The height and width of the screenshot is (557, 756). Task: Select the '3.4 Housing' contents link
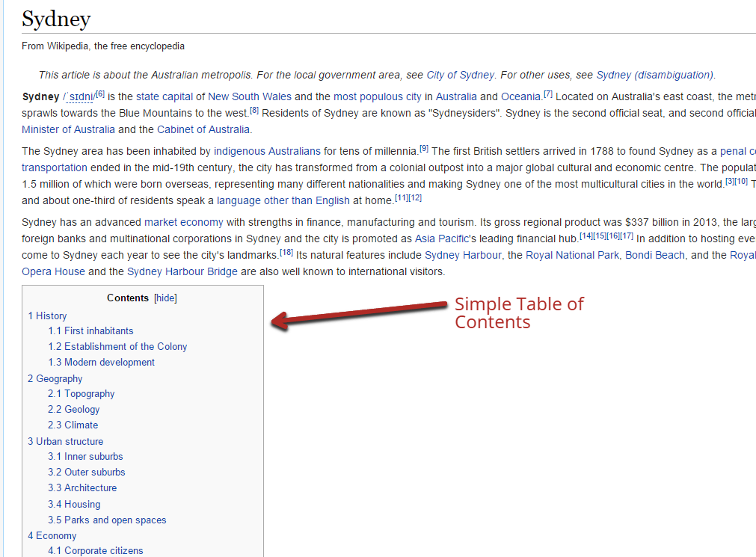(x=74, y=504)
